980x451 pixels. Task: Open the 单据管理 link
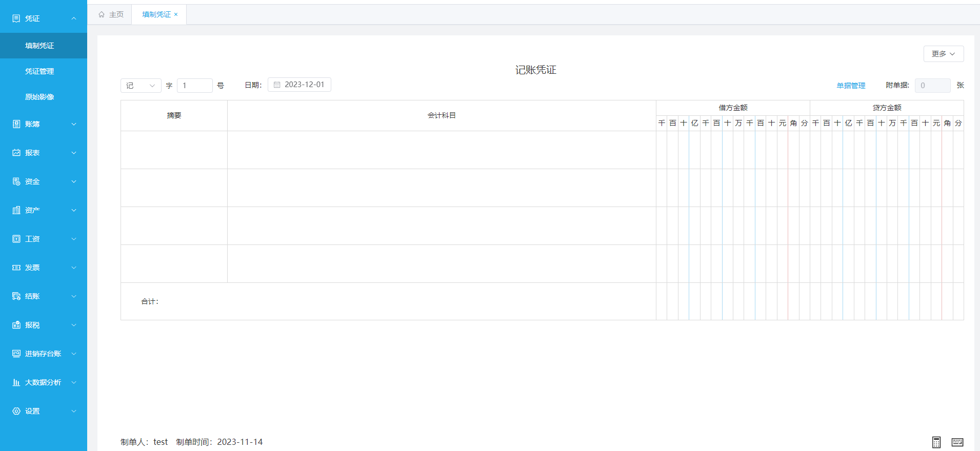coord(851,86)
